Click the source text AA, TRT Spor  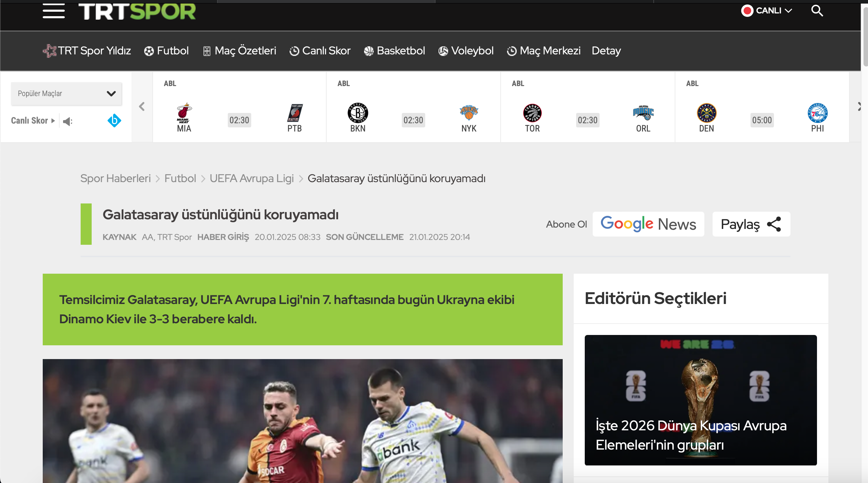click(167, 237)
